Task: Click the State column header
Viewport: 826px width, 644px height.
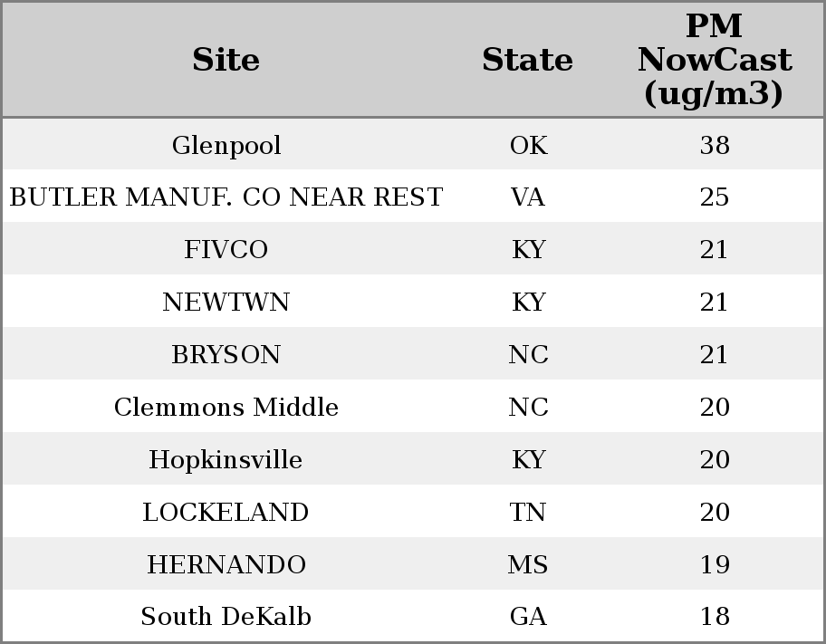Action: coord(527,60)
